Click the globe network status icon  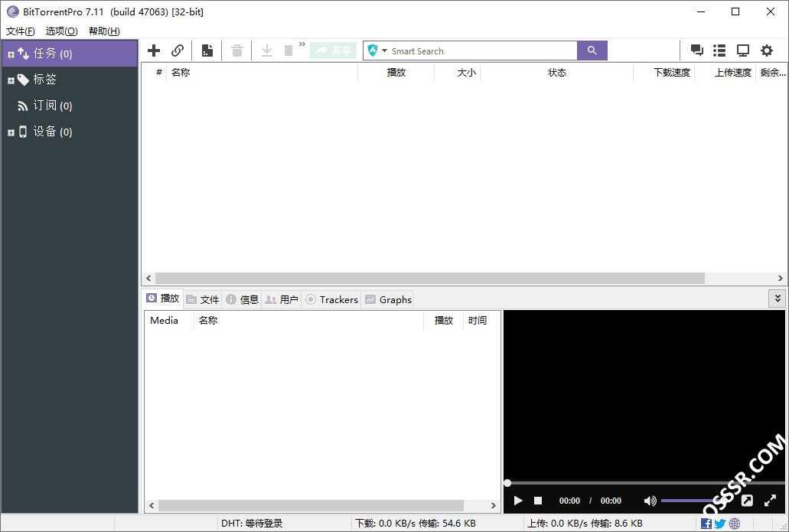[735, 524]
